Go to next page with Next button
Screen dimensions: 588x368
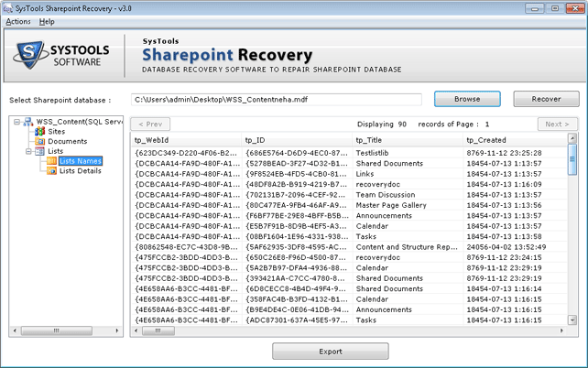click(x=557, y=124)
